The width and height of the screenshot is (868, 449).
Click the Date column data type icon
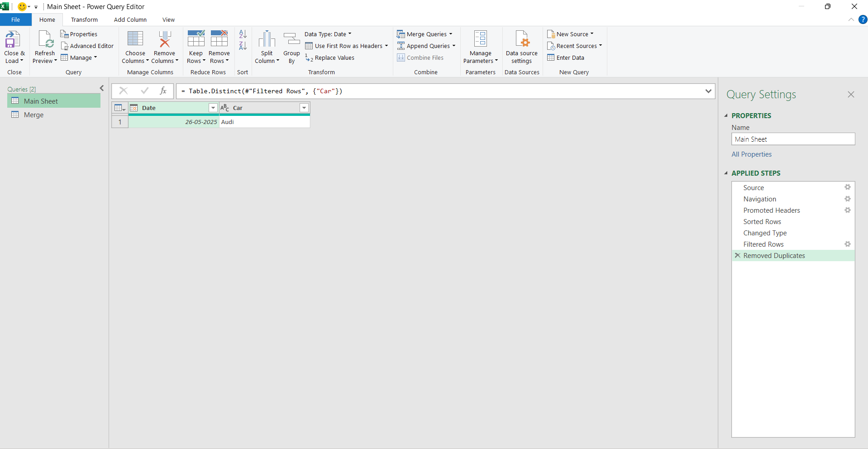(134, 108)
